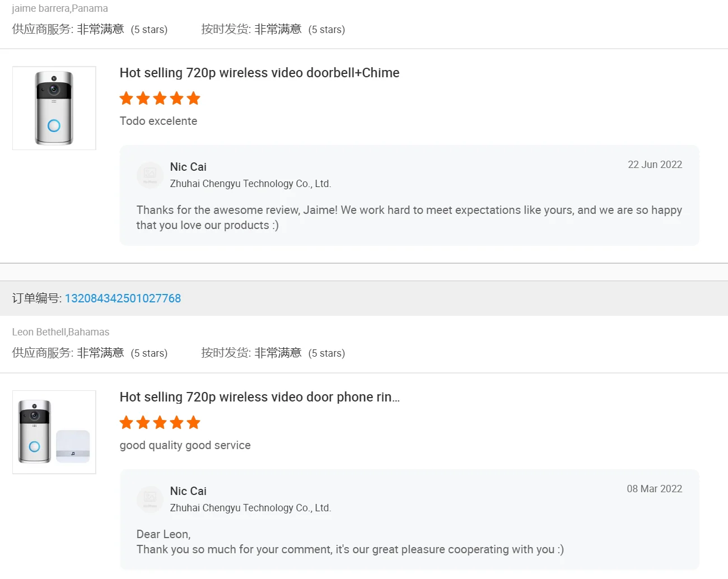Click first star of the doorbell+Chime review rating
Image resolution: width=728 pixels, height=579 pixels.
point(127,99)
